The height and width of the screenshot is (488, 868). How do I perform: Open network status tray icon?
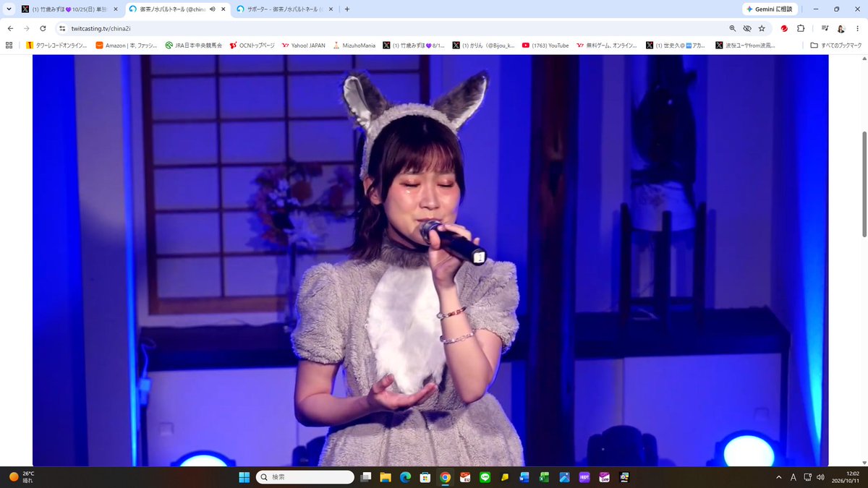pyautogui.click(x=807, y=477)
